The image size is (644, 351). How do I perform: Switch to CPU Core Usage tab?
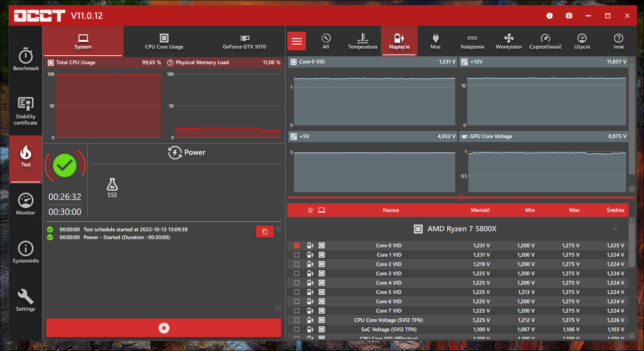pyautogui.click(x=164, y=41)
